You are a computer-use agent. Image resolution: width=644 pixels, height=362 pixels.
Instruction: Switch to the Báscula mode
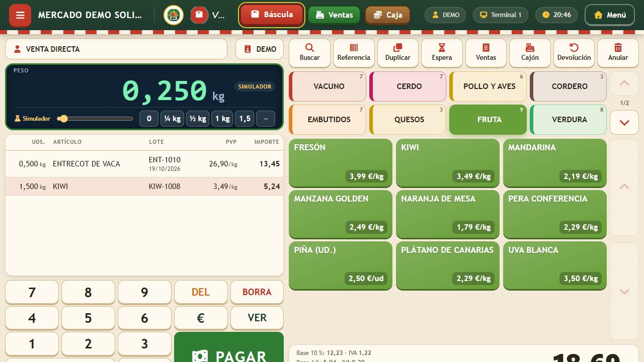pos(272,15)
